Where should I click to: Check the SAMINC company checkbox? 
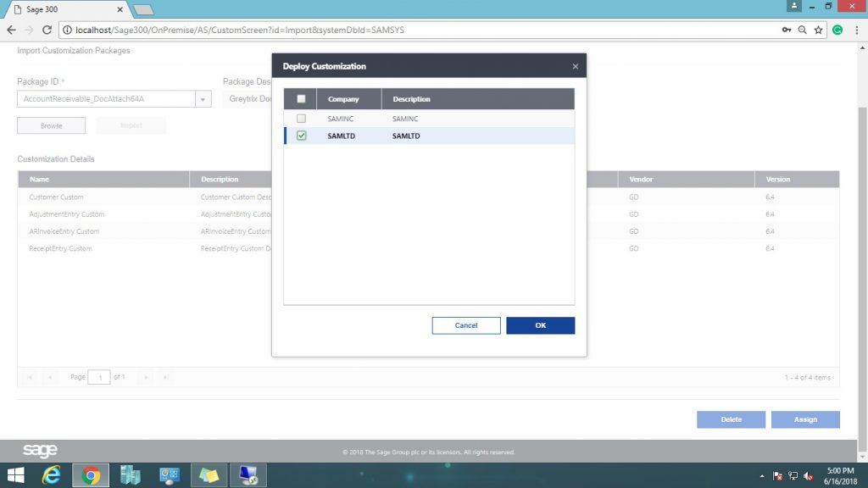[301, 119]
